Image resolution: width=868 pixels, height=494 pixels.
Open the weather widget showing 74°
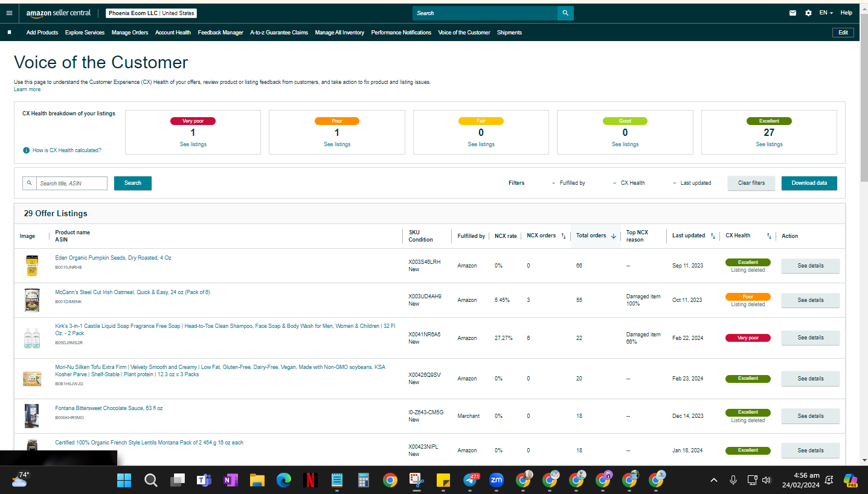point(20,480)
